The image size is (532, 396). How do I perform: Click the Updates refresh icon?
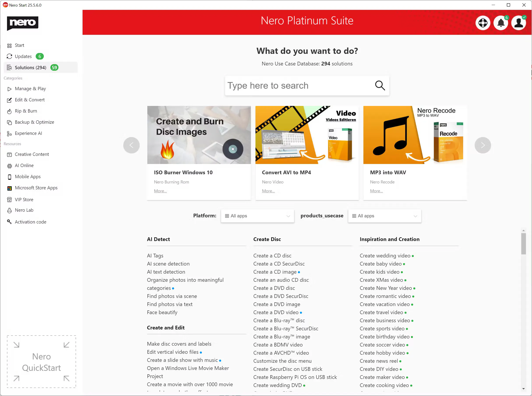[9, 56]
